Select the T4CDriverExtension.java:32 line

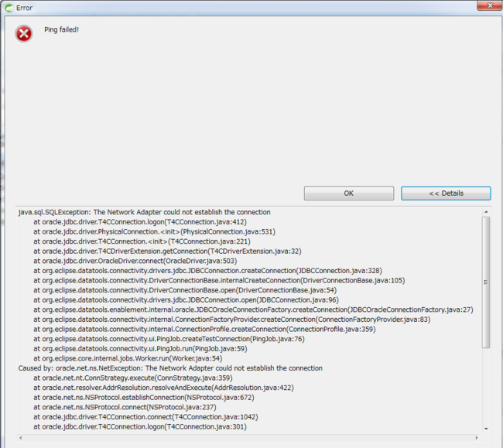point(167,251)
